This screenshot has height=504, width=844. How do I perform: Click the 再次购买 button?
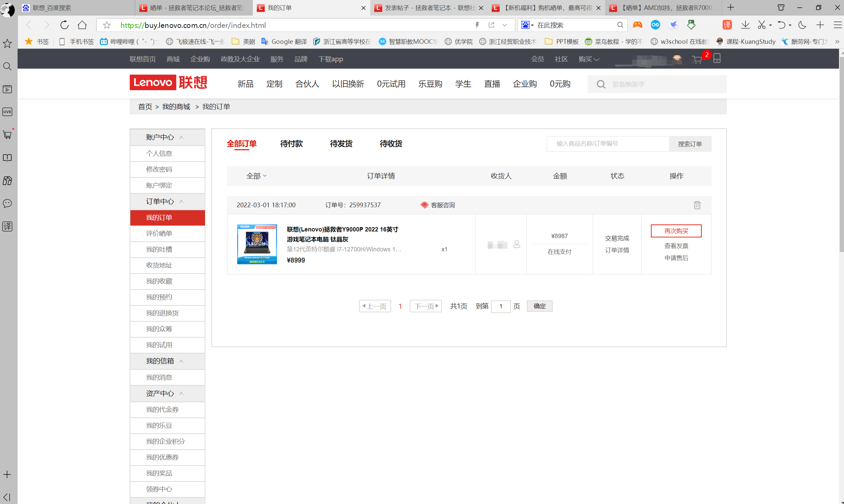[x=676, y=231]
